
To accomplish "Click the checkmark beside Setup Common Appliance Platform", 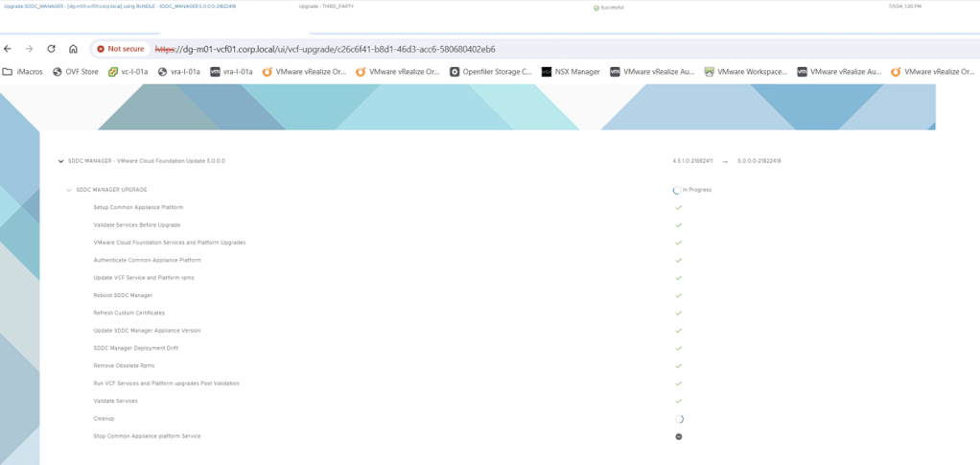I will pyautogui.click(x=679, y=207).
